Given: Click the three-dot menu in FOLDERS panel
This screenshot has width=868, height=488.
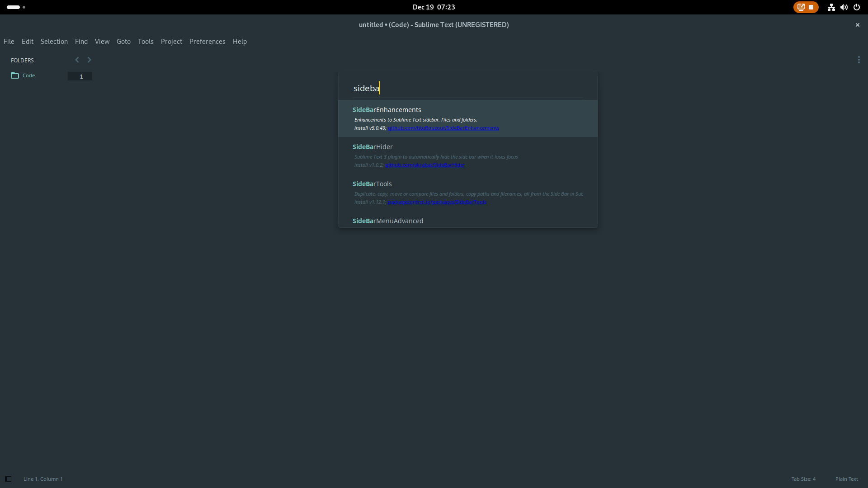Looking at the screenshot, I should pyautogui.click(x=859, y=60).
